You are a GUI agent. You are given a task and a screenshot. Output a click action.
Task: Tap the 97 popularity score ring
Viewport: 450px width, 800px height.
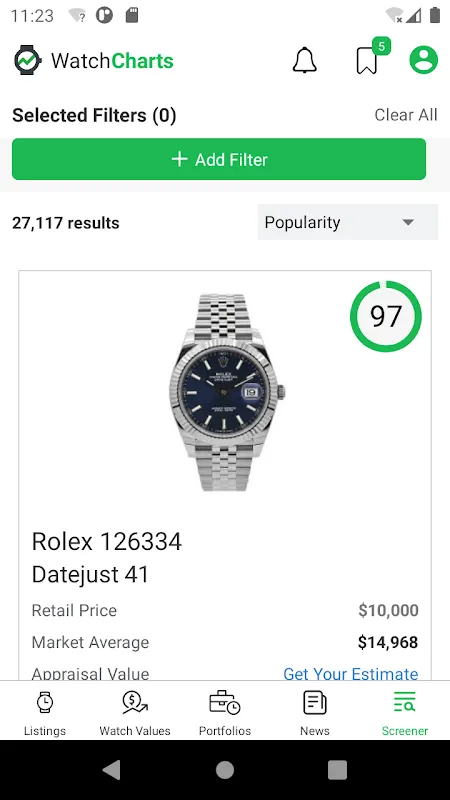click(x=386, y=316)
